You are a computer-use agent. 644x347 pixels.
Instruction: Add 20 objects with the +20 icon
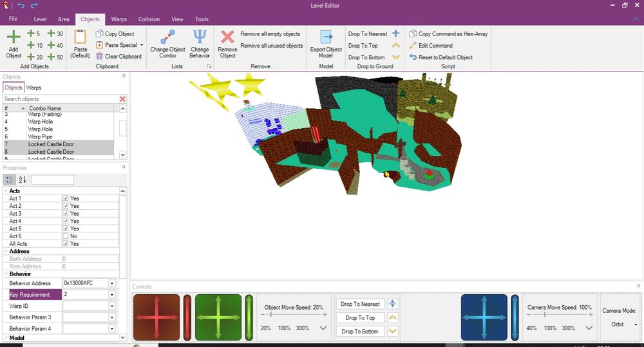pyautogui.click(x=31, y=57)
